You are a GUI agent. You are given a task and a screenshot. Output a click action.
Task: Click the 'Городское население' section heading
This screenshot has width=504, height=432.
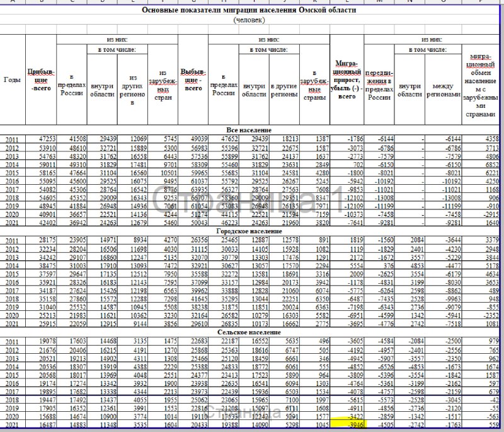[x=249, y=231]
